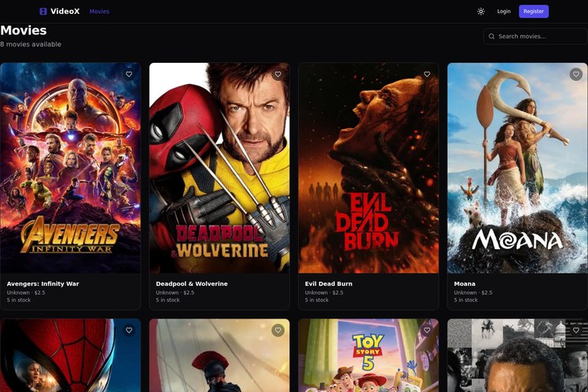
Task: Open the Movies nav link
Action: coord(100,11)
